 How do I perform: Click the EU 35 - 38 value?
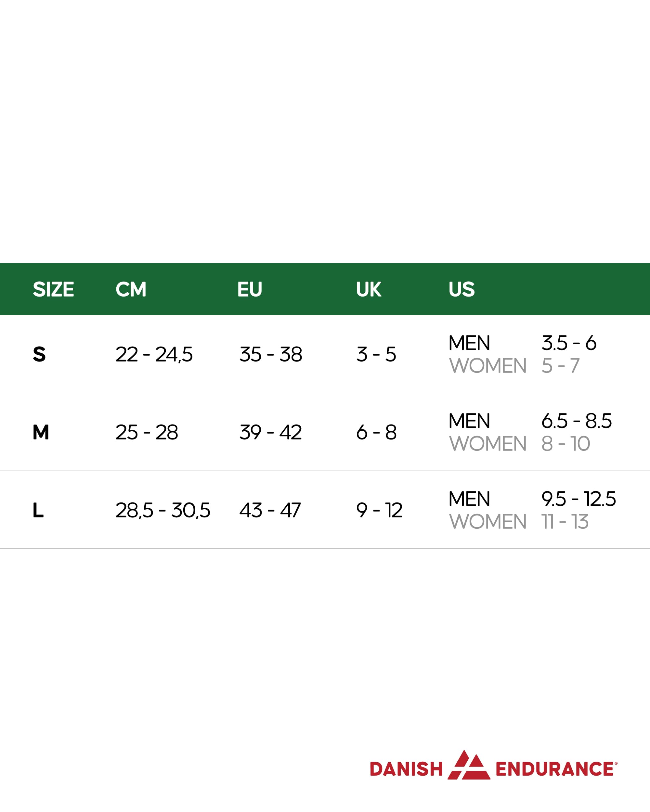point(270,354)
